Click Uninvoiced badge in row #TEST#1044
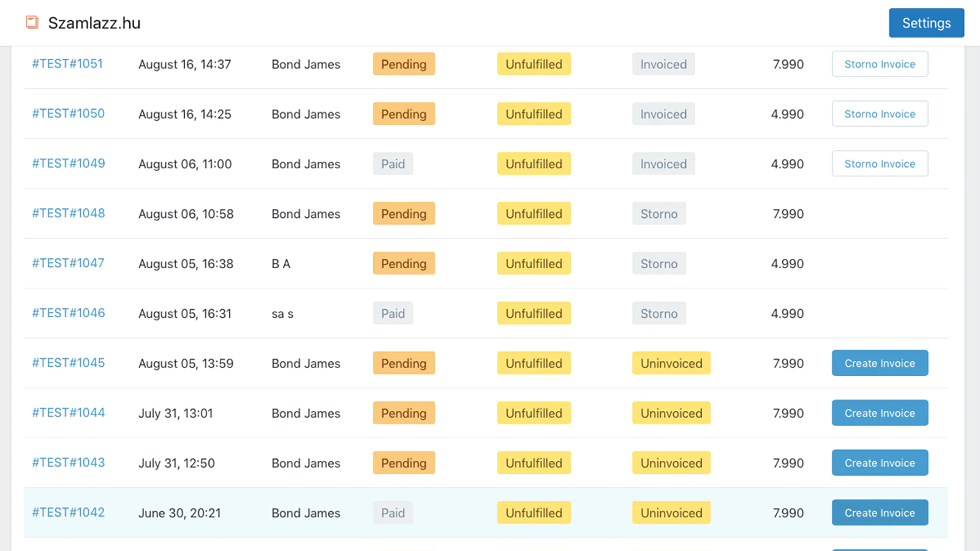 [671, 413]
